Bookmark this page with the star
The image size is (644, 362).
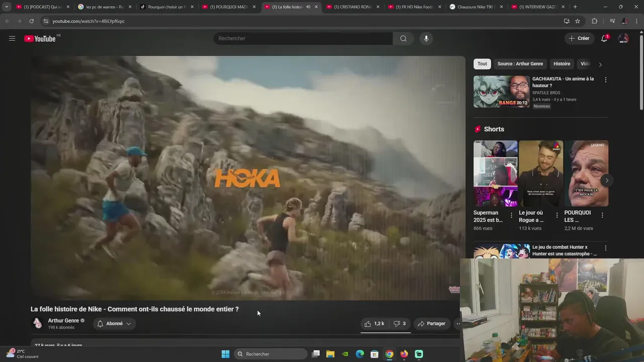pos(578,21)
